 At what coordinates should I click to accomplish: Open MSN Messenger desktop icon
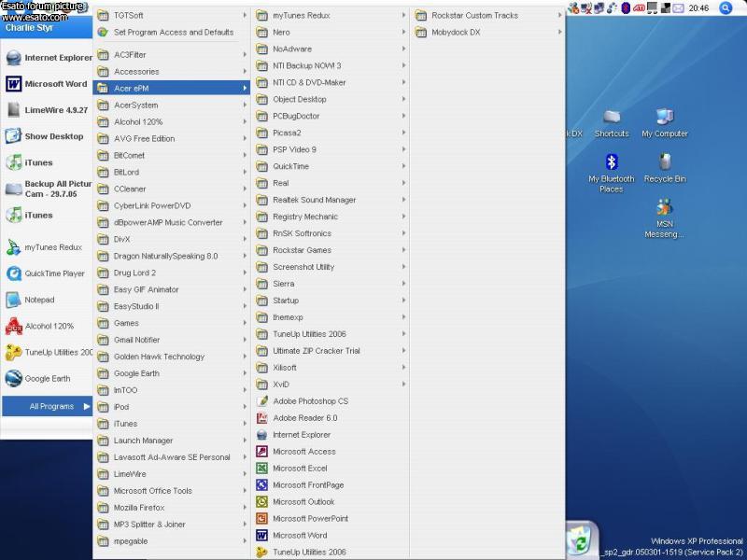click(665, 218)
